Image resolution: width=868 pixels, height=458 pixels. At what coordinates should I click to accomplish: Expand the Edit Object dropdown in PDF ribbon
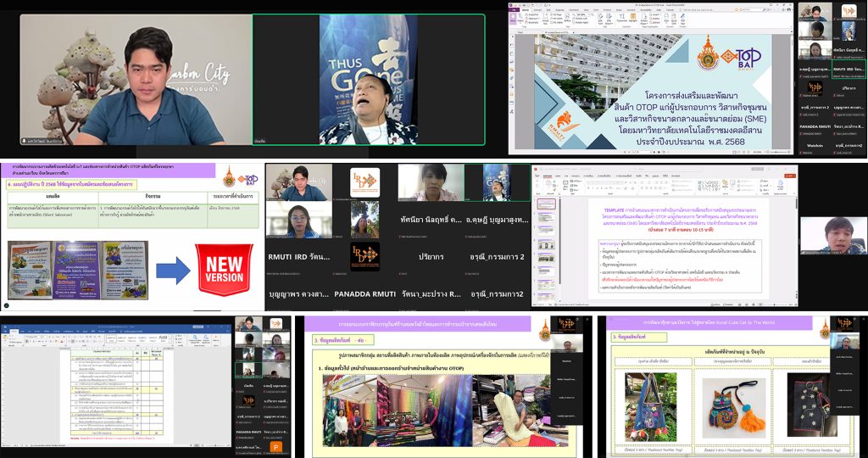[609, 24]
